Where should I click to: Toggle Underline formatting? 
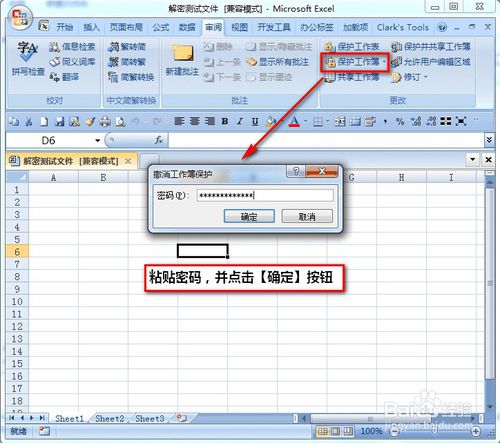pos(255,121)
